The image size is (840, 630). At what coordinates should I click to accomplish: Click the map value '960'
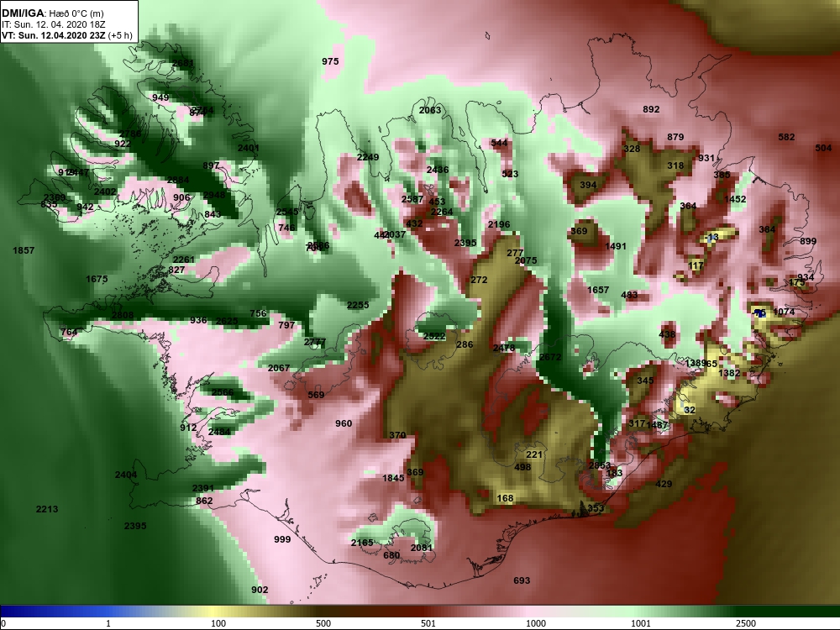pyautogui.click(x=344, y=423)
